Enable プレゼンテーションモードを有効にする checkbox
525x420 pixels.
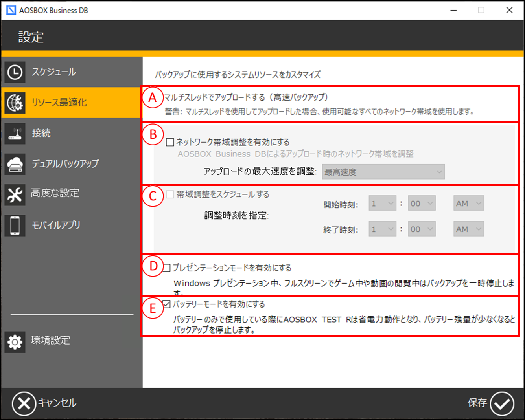click(167, 268)
